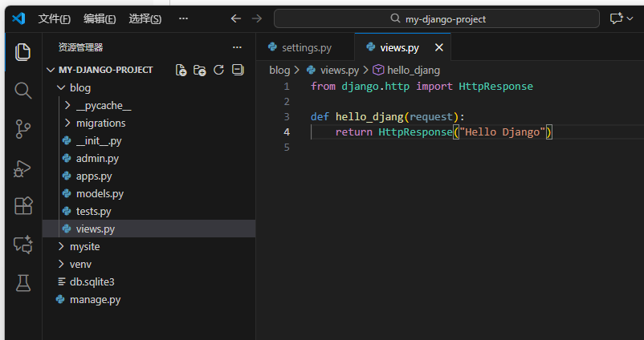Refresh the explorer tree

pyautogui.click(x=219, y=70)
